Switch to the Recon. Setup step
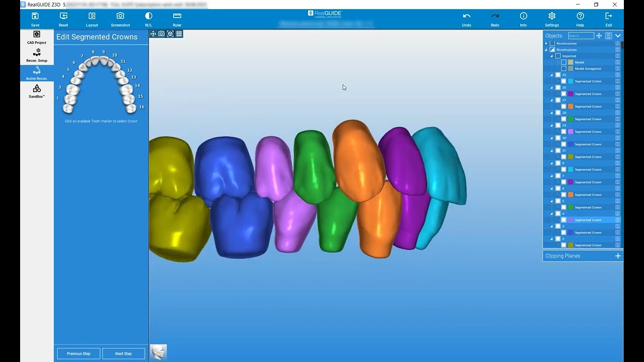 [37, 55]
